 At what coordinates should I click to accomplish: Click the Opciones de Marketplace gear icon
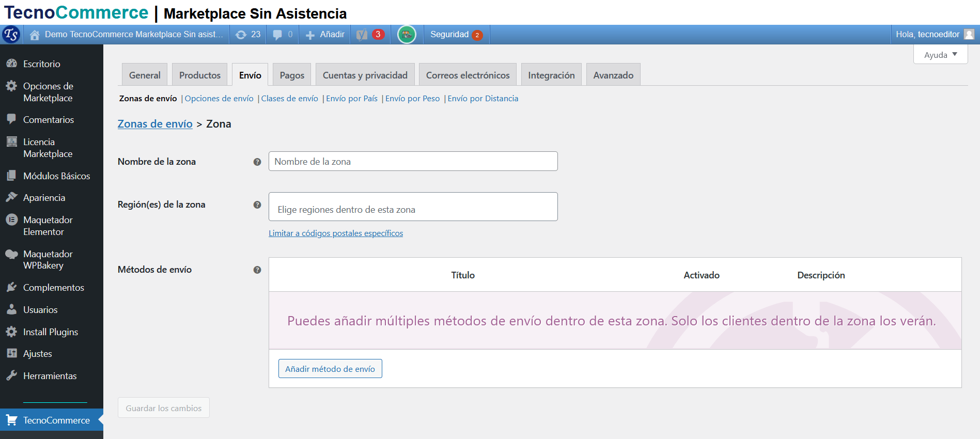11,86
